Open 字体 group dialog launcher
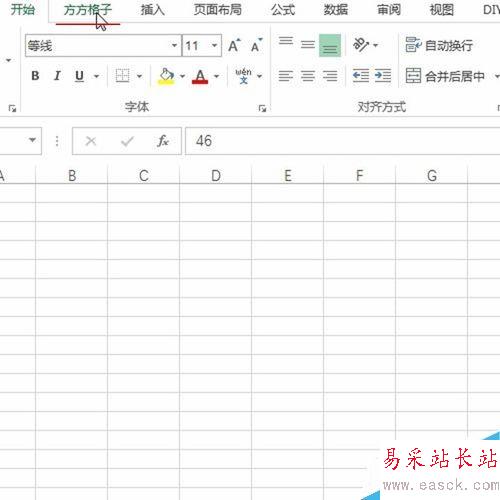This screenshot has height=500, width=500. coord(262,108)
